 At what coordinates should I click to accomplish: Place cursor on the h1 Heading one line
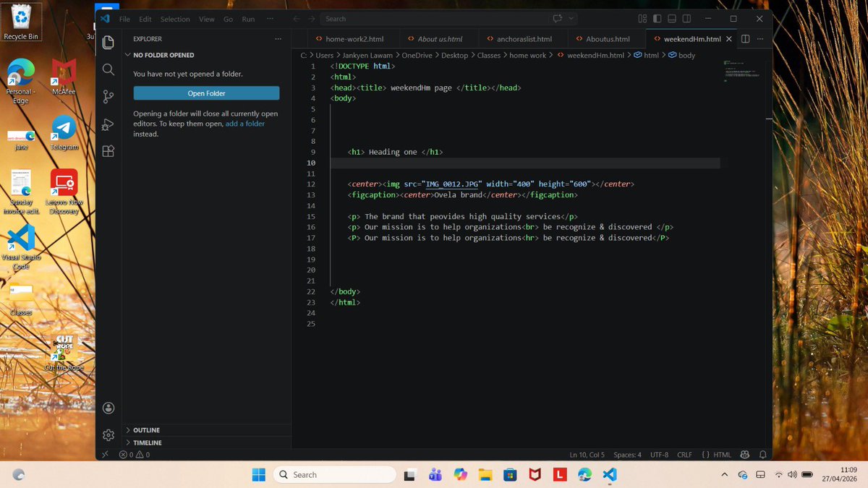[x=395, y=152]
